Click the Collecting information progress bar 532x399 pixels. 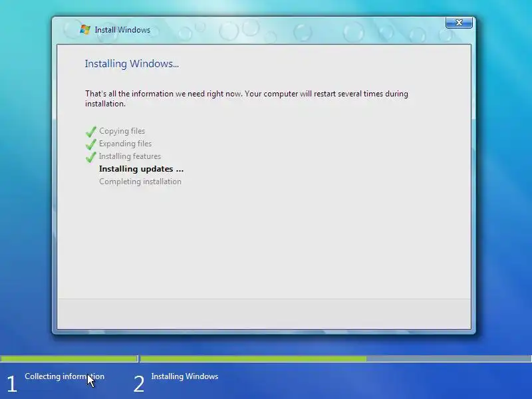69,358
